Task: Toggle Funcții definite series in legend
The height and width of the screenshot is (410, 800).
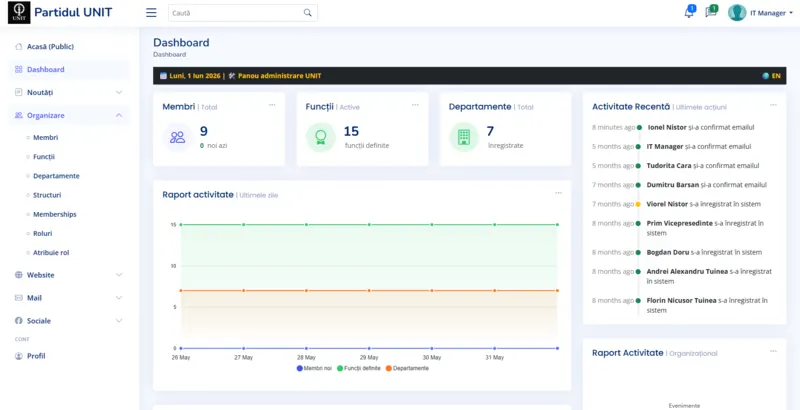Action: 359,368
